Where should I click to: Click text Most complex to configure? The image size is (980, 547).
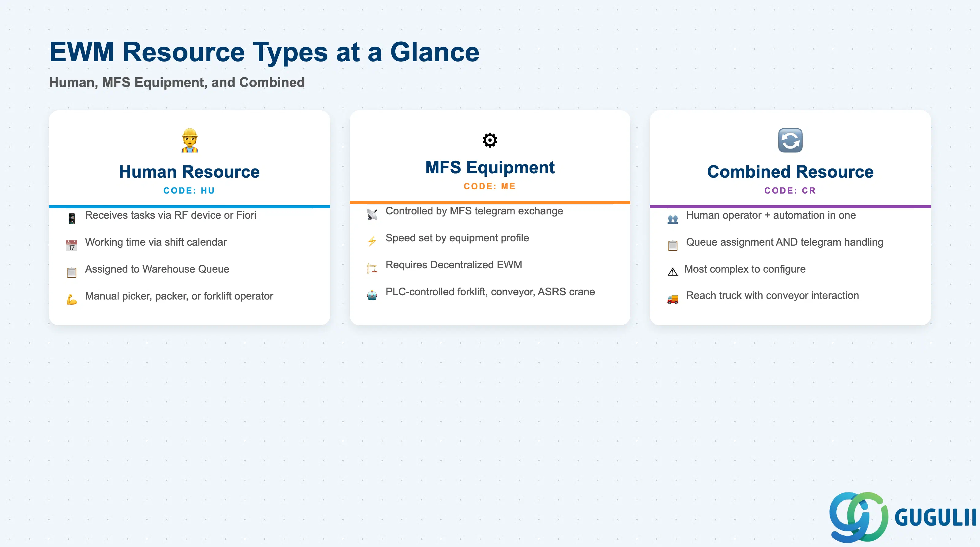tap(745, 269)
